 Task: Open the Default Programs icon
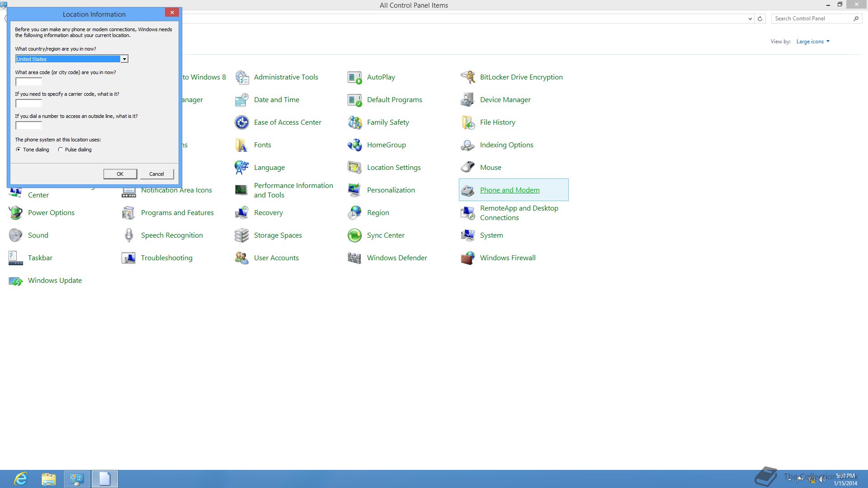pos(355,100)
